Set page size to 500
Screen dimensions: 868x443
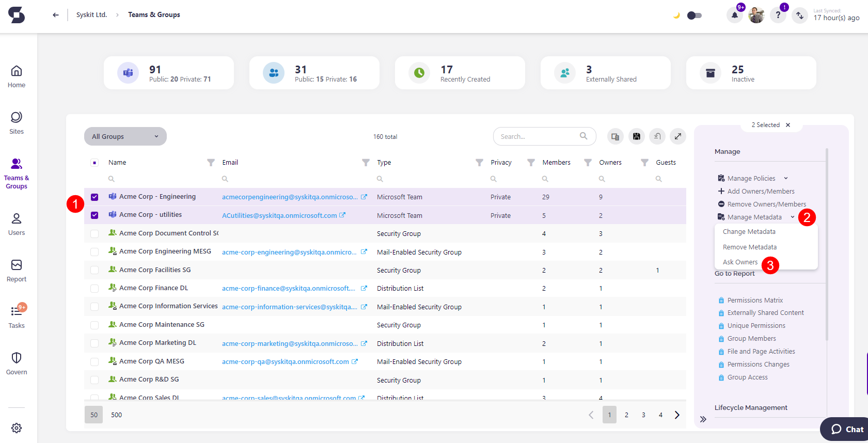click(117, 415)
